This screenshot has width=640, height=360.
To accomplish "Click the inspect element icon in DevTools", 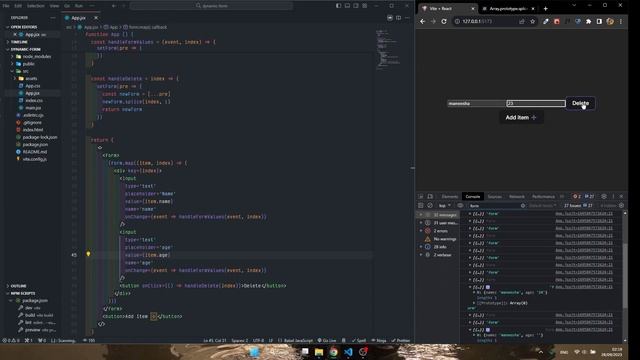I will 421,197.
